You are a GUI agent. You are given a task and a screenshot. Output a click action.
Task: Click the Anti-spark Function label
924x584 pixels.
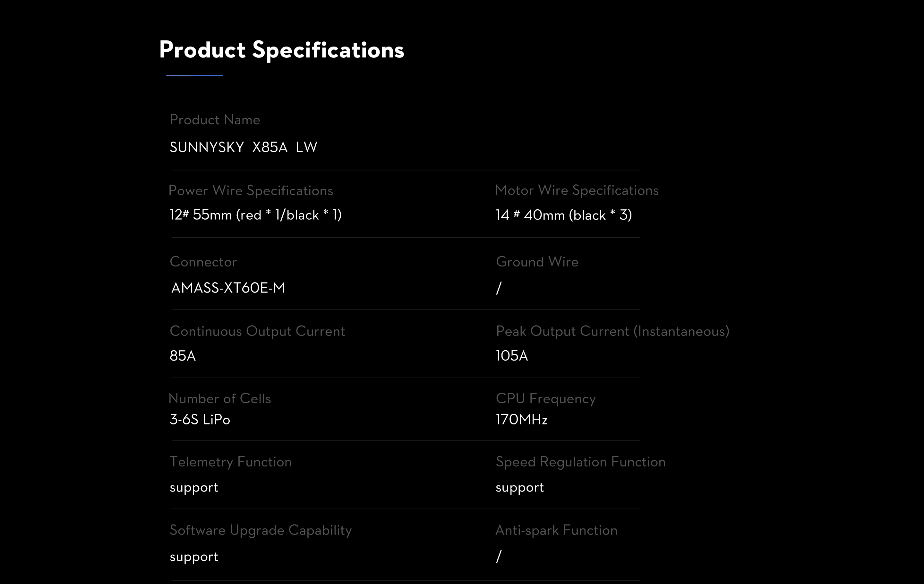556,530
